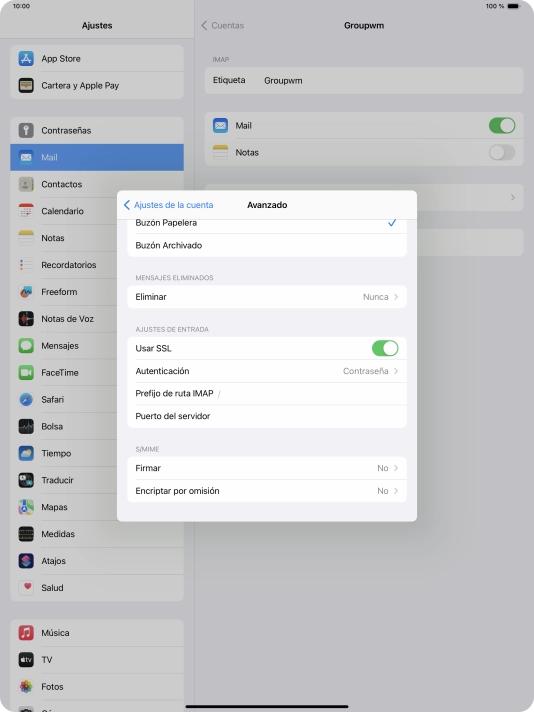Open Contraseñas key icon
Viewport: 534px width, 712px height.
[26, 130]
